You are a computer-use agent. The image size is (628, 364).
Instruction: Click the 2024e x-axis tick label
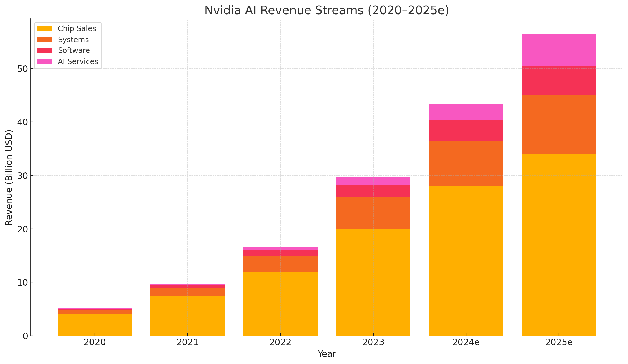click(x=466, y=342)
